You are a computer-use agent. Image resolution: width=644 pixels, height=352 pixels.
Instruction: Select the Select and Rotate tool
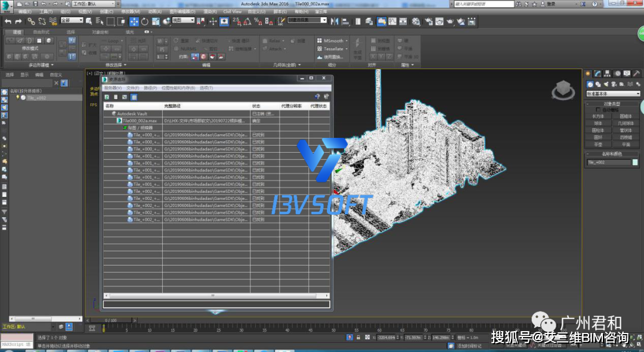tap(144, 22)
